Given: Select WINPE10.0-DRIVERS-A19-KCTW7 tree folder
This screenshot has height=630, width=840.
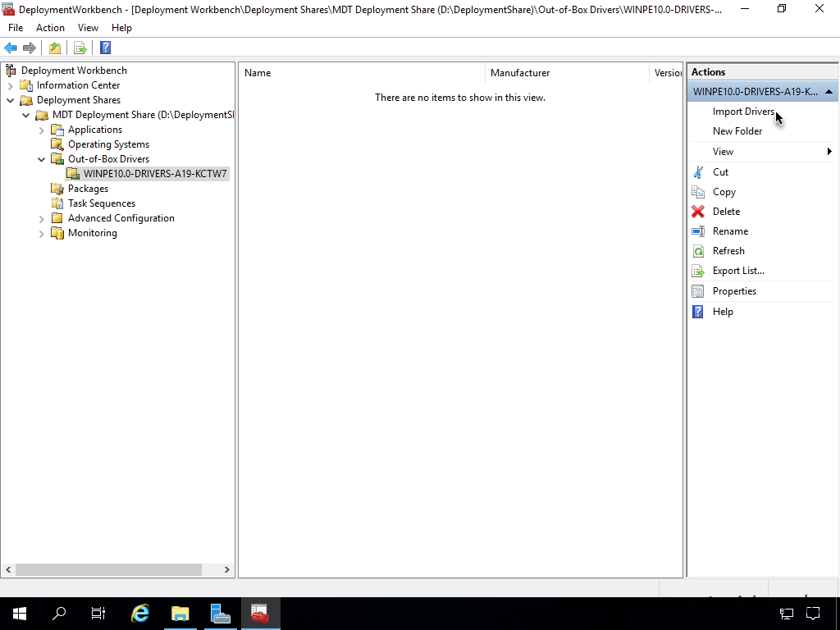Looking at the screenshot, I should (x=155, y=174).
